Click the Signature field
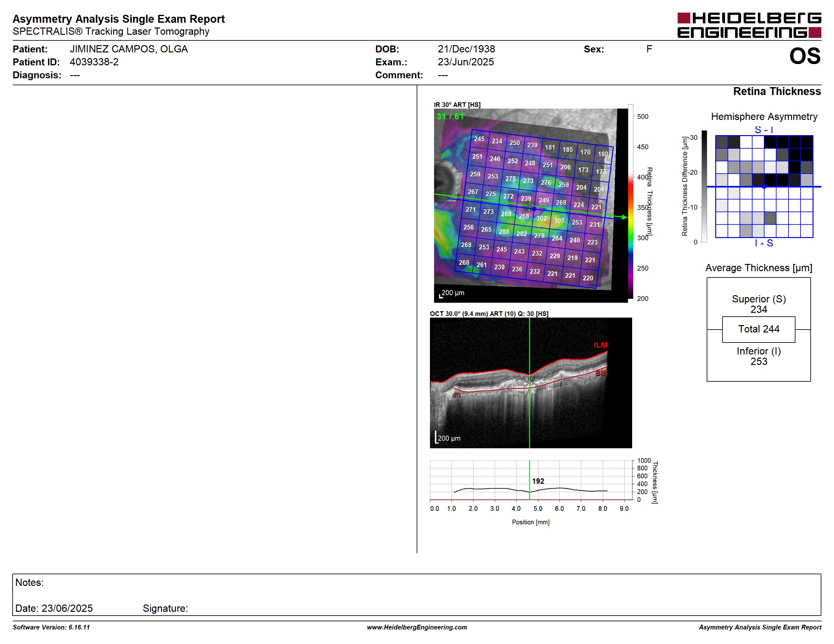The width and height of the screenshot is (834, 644). click(x=165, y=608)
